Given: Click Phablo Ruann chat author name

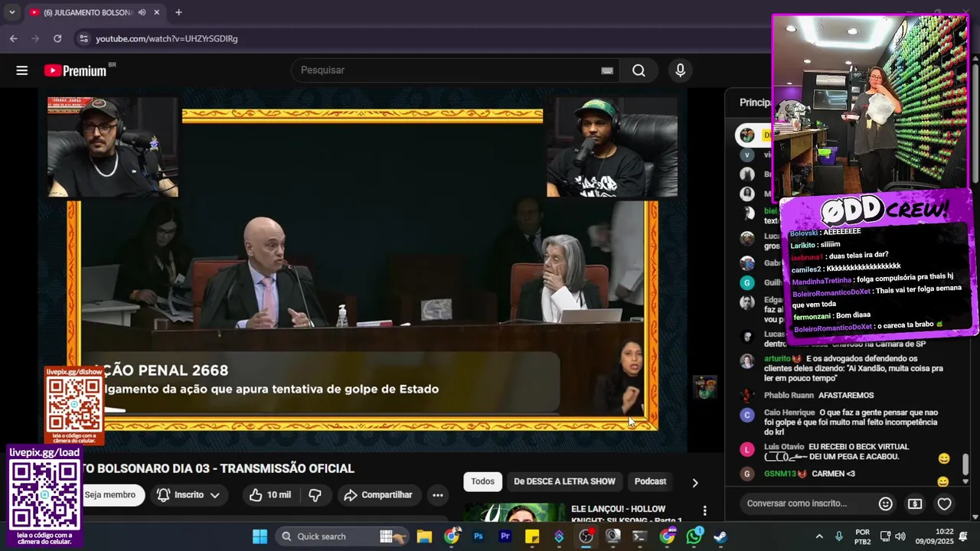Looking at the screenshot, I should tap(789, 396).
